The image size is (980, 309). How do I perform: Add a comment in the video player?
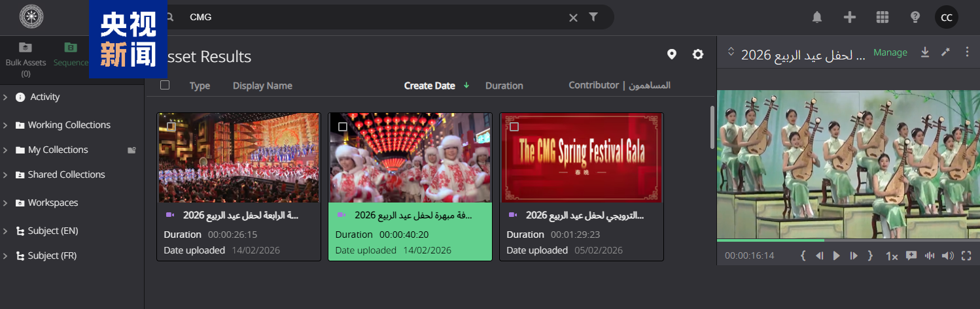[911, 256]
